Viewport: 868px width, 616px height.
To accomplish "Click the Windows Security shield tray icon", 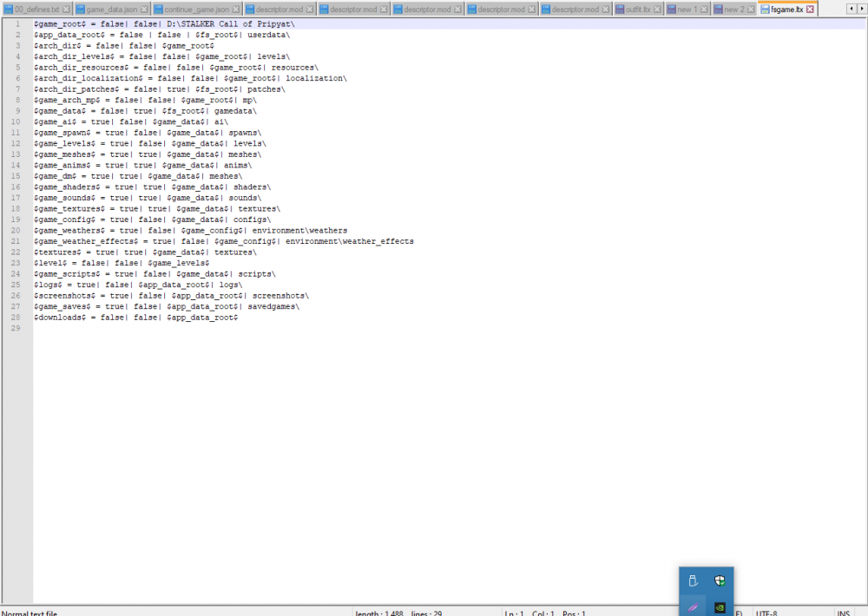I will (720, 581).
